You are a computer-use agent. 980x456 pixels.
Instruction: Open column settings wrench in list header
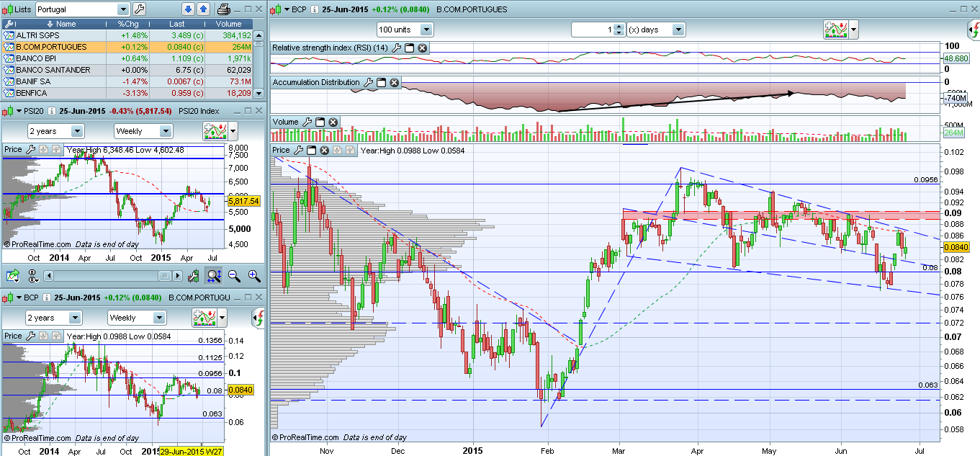click(8, 24)
